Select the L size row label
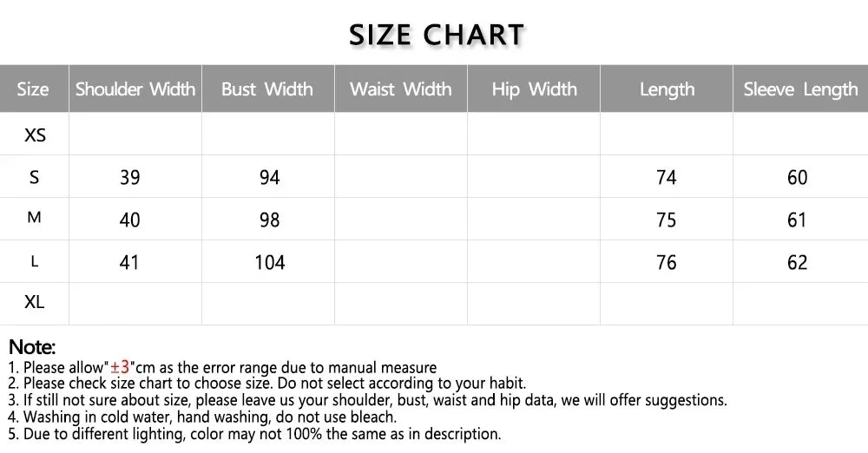The image size is (868, 453). pyautogui.click(x=34, y=261)
